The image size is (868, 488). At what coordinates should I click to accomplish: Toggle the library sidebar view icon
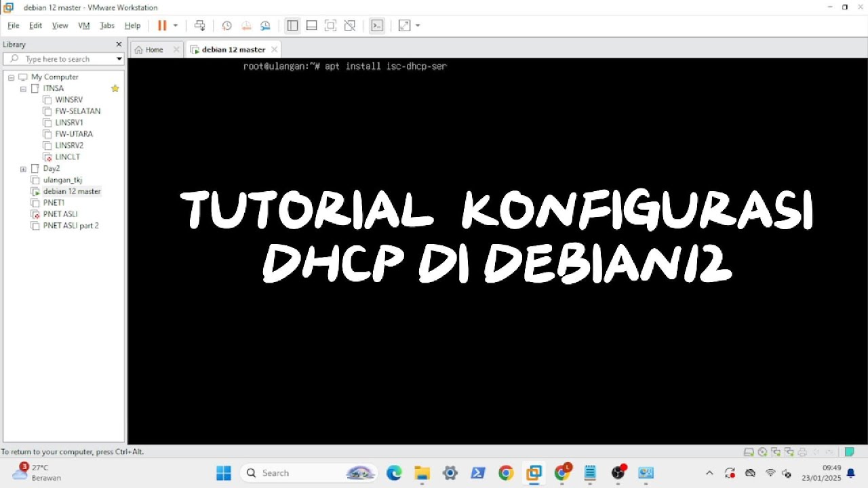pos(292,26)
